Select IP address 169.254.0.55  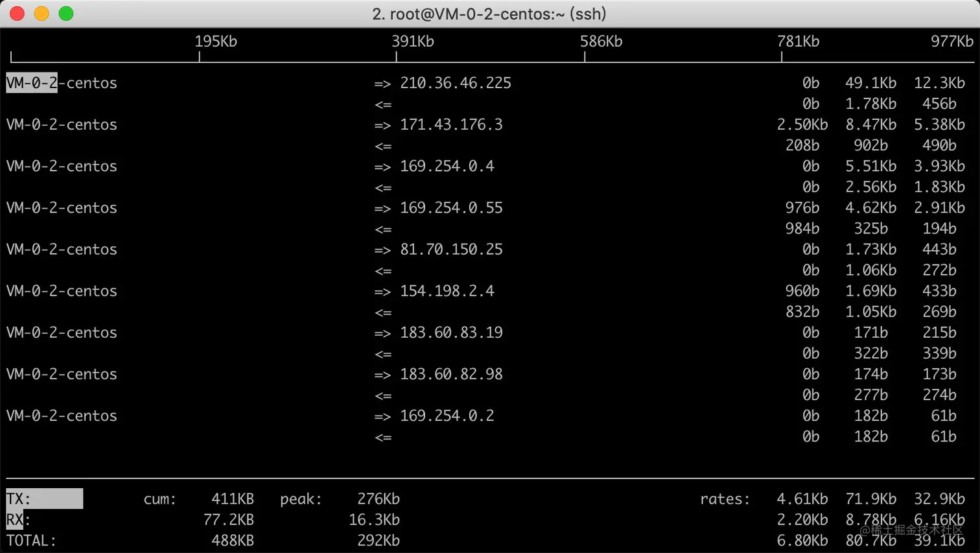click(x=451, y=207)
